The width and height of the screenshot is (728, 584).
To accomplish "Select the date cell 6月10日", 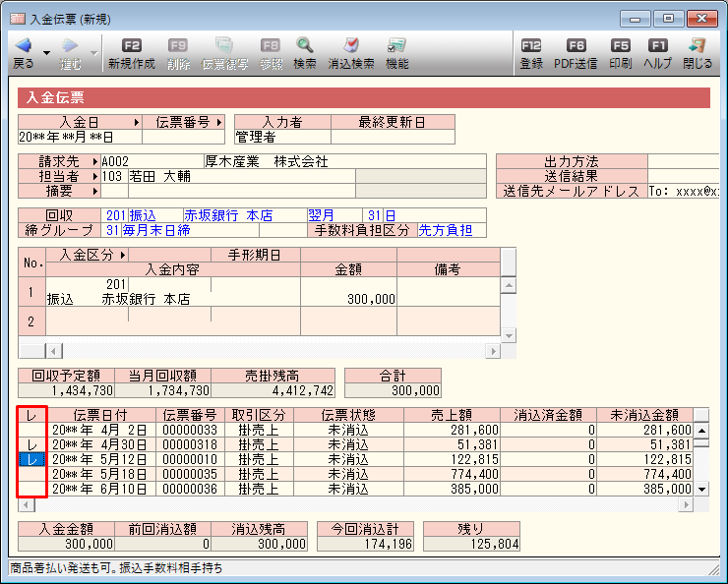I will click(x=101, y=489).
